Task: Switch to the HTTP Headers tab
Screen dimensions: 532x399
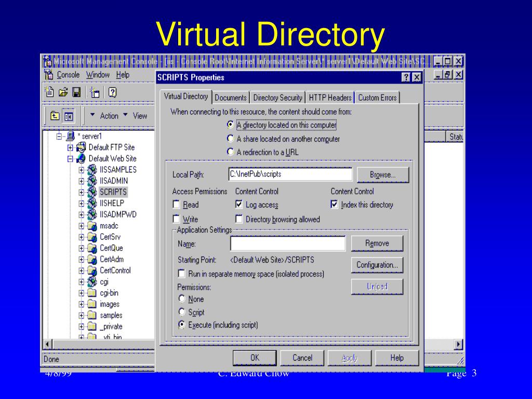Action: 330,98
